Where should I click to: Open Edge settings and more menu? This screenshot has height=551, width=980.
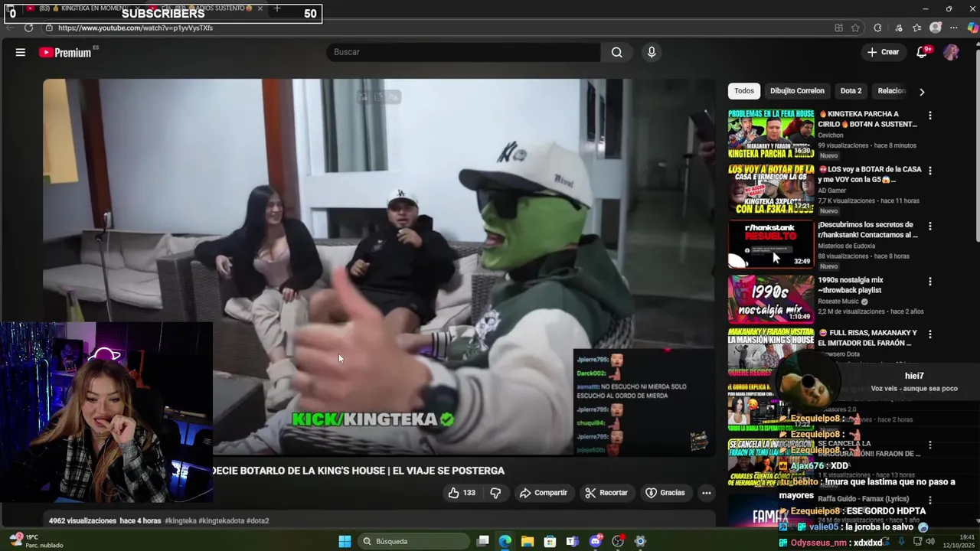point(954,28)
